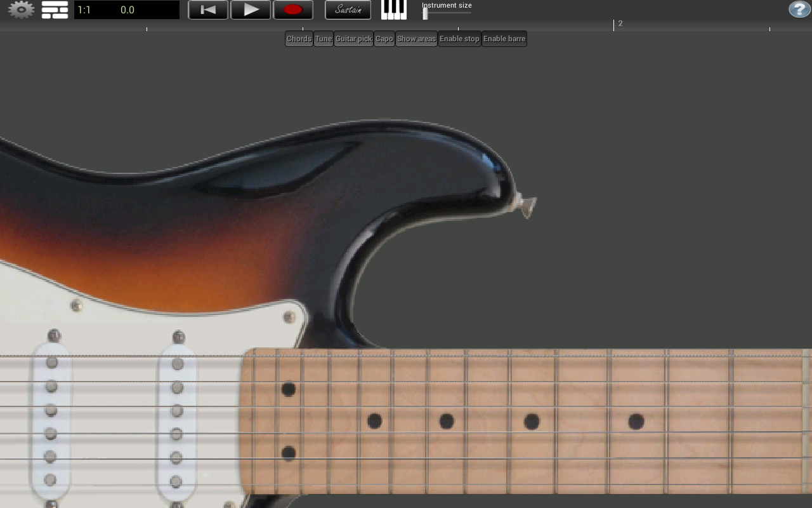Toggle Enable barre mode
The height and width of the screenshot is (508, 812).
(504, 39)
